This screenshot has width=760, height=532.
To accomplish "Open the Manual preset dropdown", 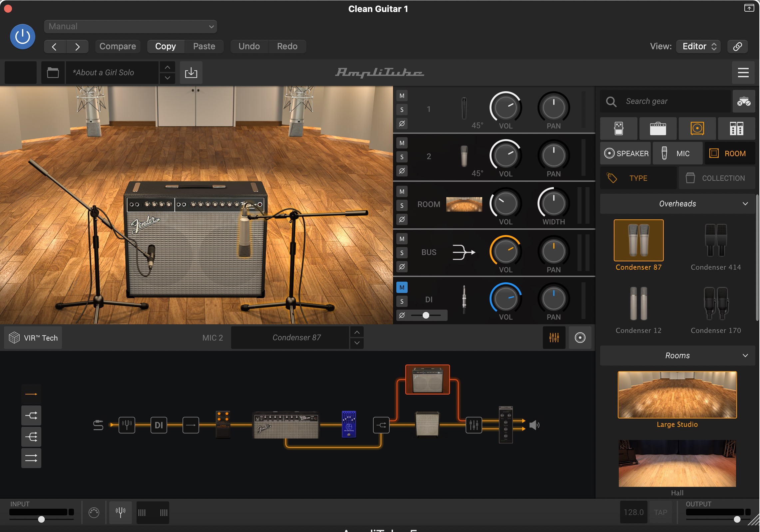I will coord(131,27).
